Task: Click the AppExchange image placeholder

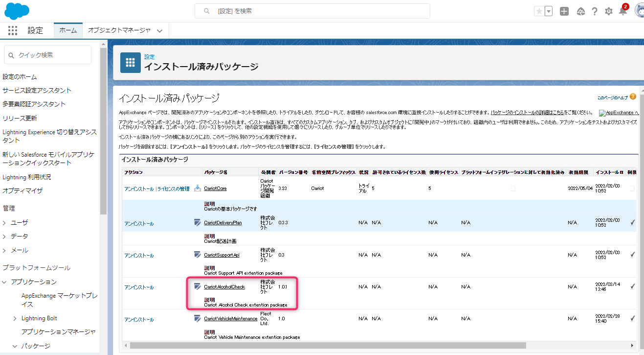Action: coord(619,113)
